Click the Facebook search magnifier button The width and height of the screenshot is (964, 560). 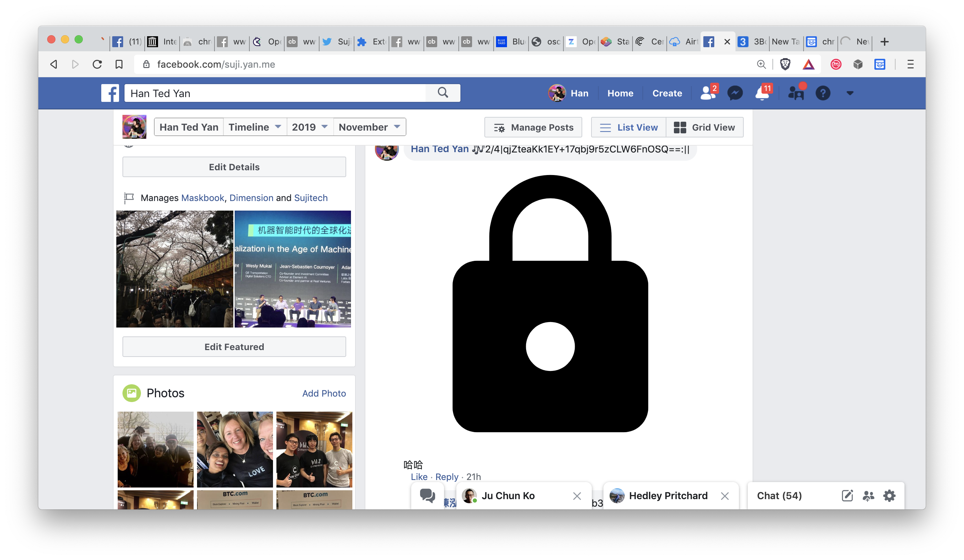pos(443,93)
